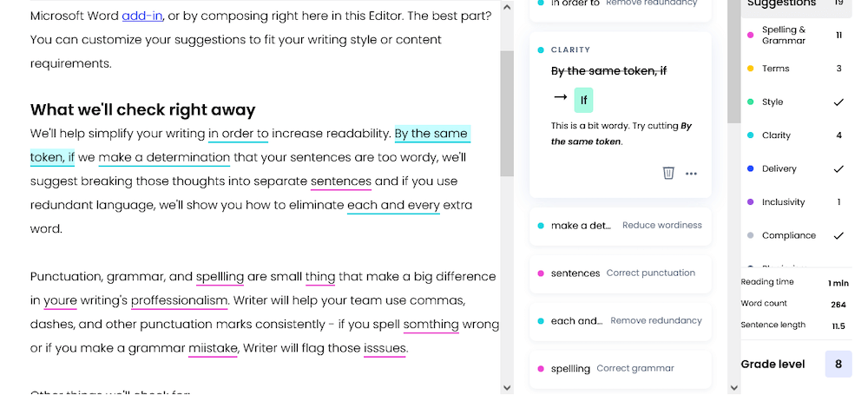Accept the green "If" replacement suggestion
This screenshot has height=395, width=868.
click(x=583, y=101)
